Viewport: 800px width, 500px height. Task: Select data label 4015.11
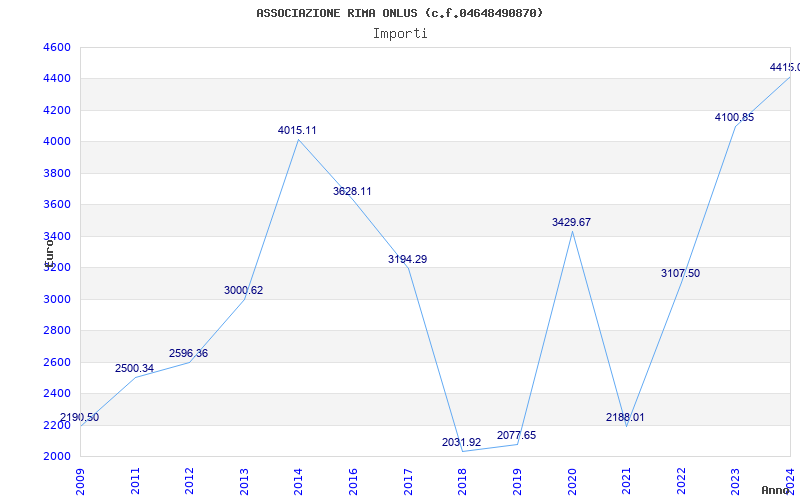(297, 131)
